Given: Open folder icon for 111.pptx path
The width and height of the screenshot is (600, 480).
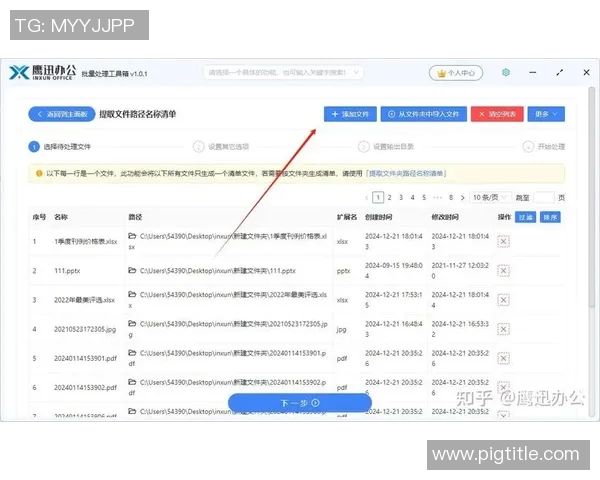Looking at the screenshot, I should (132, 270).
